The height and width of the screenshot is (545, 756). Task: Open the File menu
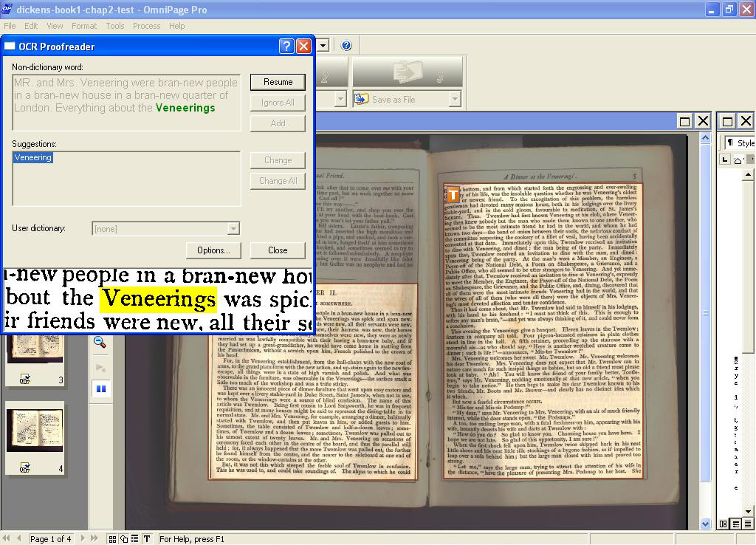(x=10, y=26)
